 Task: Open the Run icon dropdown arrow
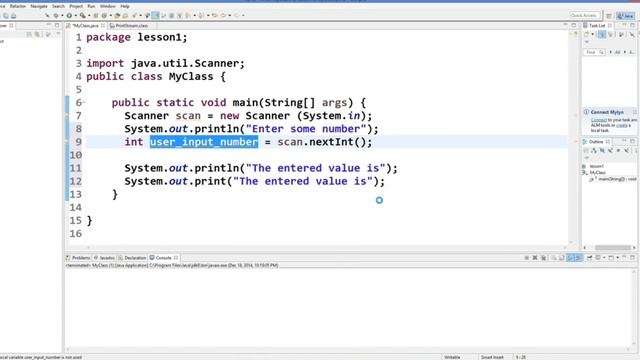click(76, 16)
